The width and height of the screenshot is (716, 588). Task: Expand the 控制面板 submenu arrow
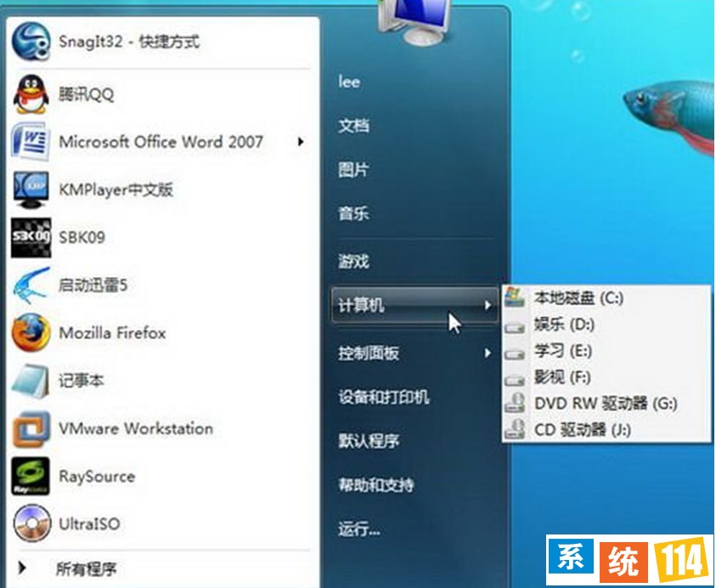pyautogui.click(x=488, y=353)
